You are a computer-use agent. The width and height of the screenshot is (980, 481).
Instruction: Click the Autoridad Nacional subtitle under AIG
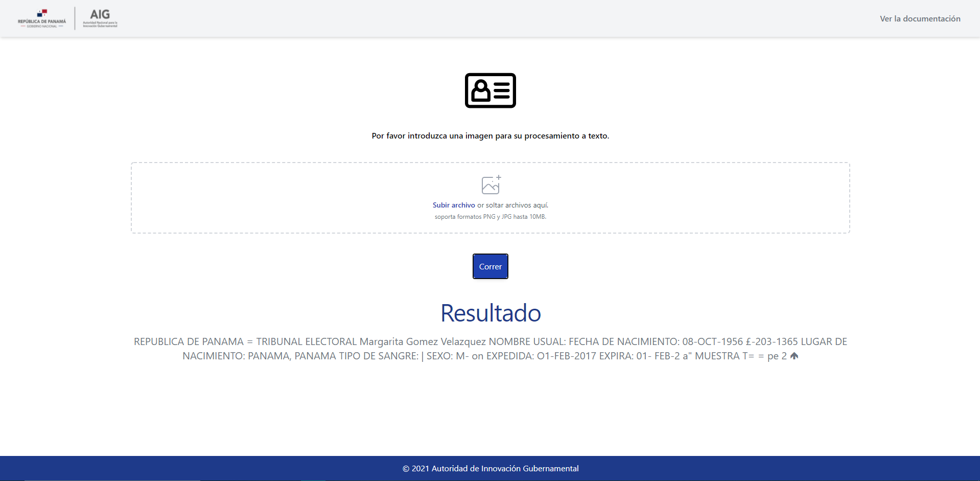[100, 23]
